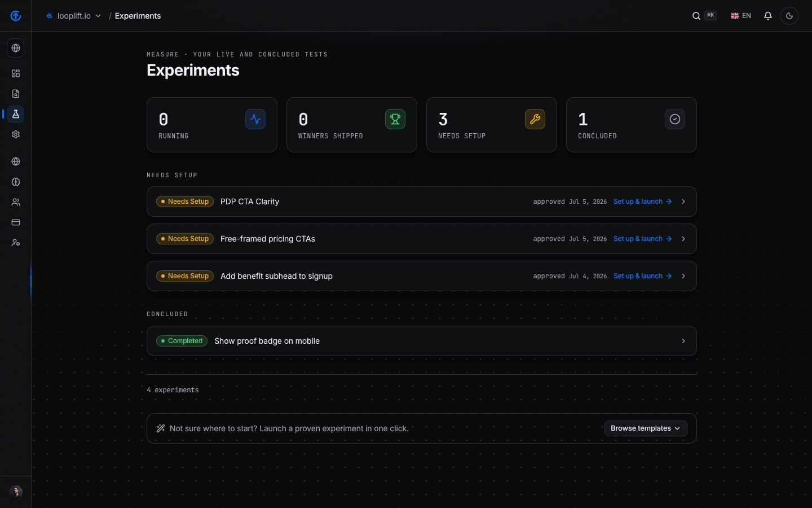Open search with the magnifier icon
The width and height of the screenshot is (812, 508).
click(x=696, y=16)
